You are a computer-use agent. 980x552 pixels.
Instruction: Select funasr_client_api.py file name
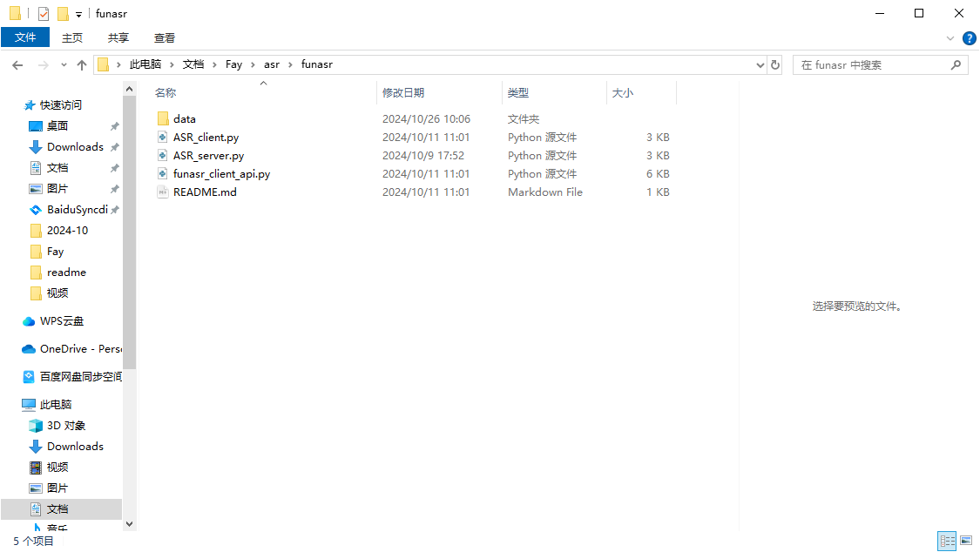click(x=221, y=173)
